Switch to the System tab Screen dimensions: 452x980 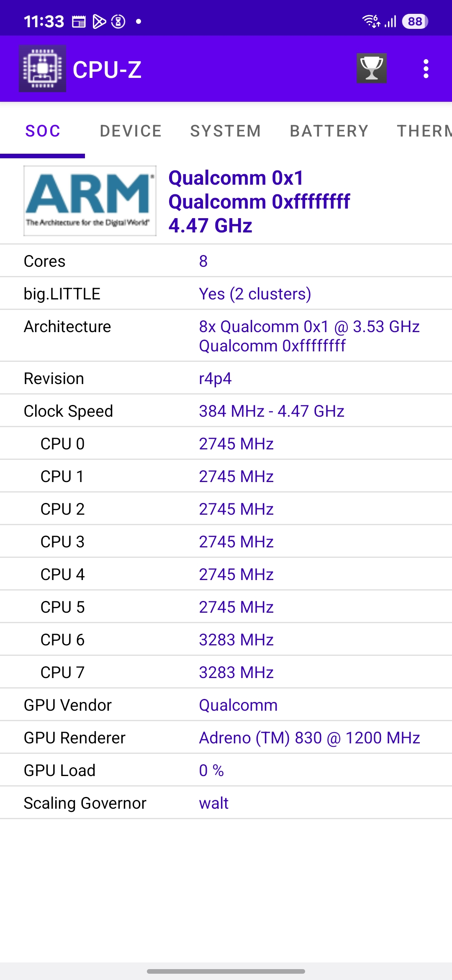(226, 131)
